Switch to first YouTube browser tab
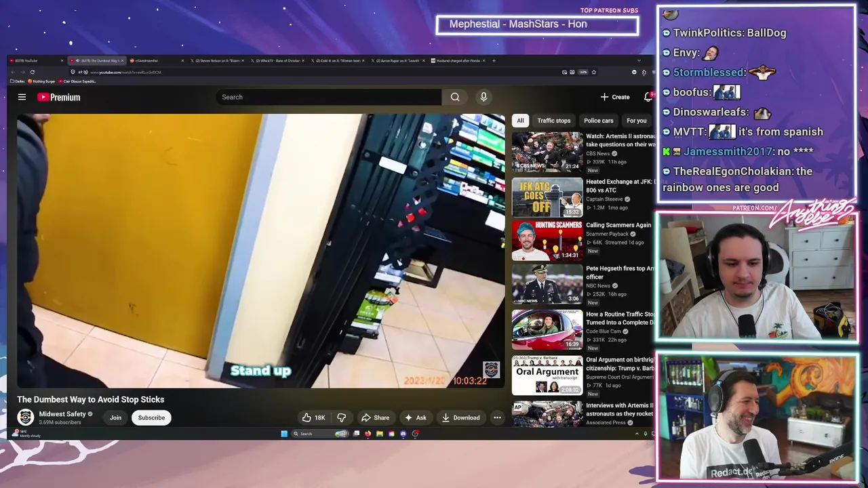The height and width of the screenshot is (488, 868). (x=35, y=60)
